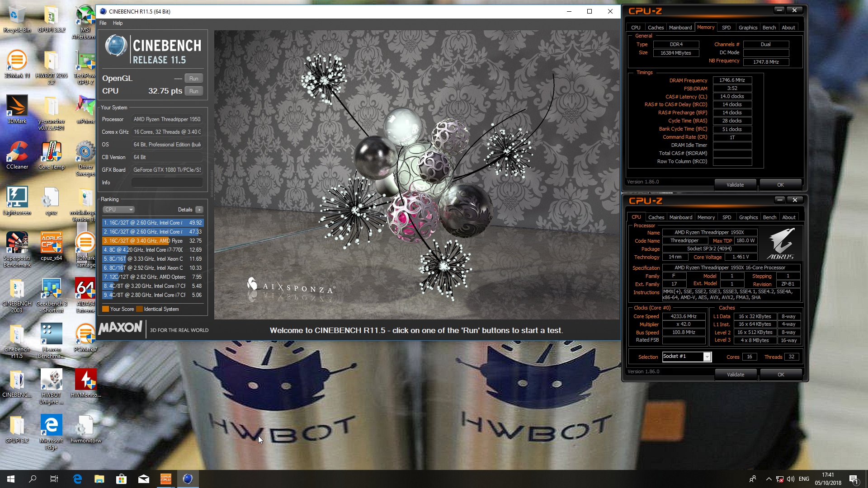Screen dimensions: 868x488
Task: Open the Recycle Bin desktop icon
Action: click(x=17, y=19)
